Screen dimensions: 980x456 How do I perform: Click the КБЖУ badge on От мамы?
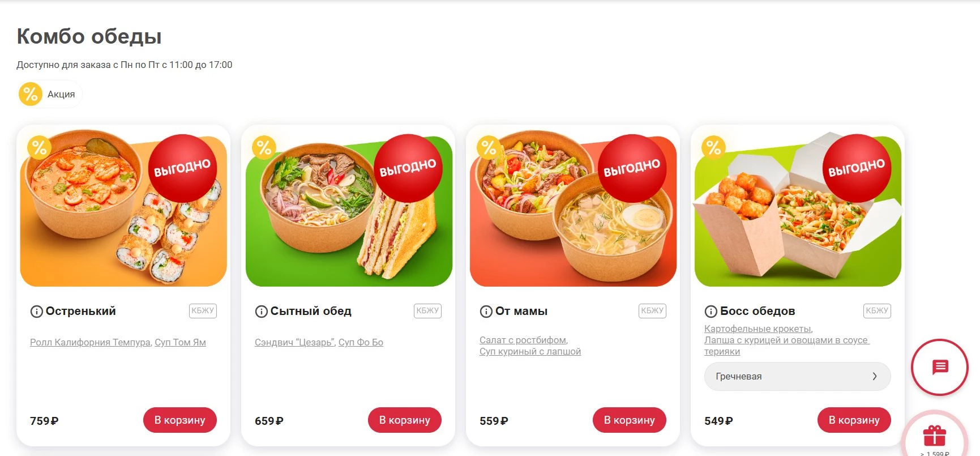tap(652, 310)
